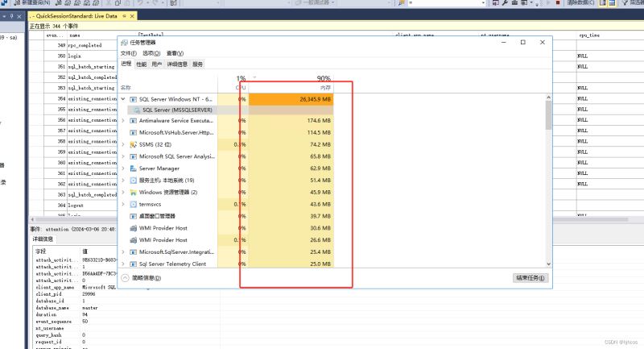Click the Microsoft.SqlServer.Integrati... process icon

tap(133, 251)
